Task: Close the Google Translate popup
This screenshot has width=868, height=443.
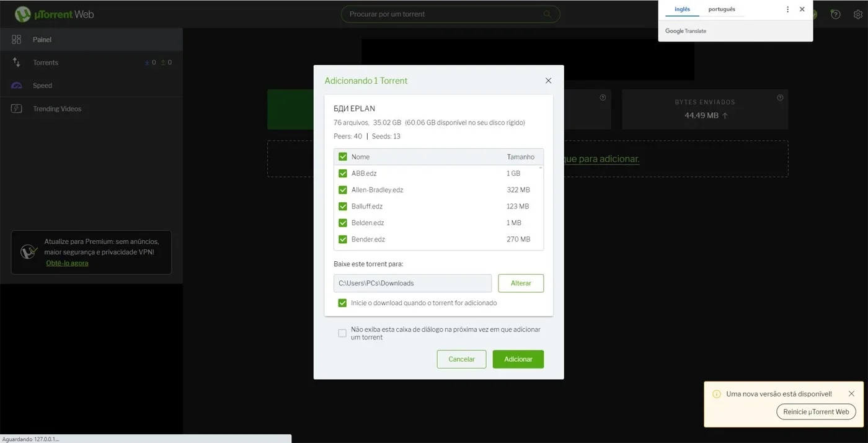Action: (802, 9)
